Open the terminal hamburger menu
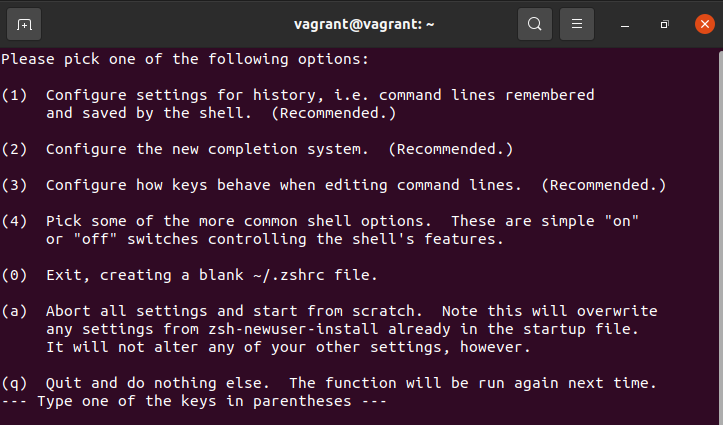This screenshot has height=425, width=723. pos(576,23)
